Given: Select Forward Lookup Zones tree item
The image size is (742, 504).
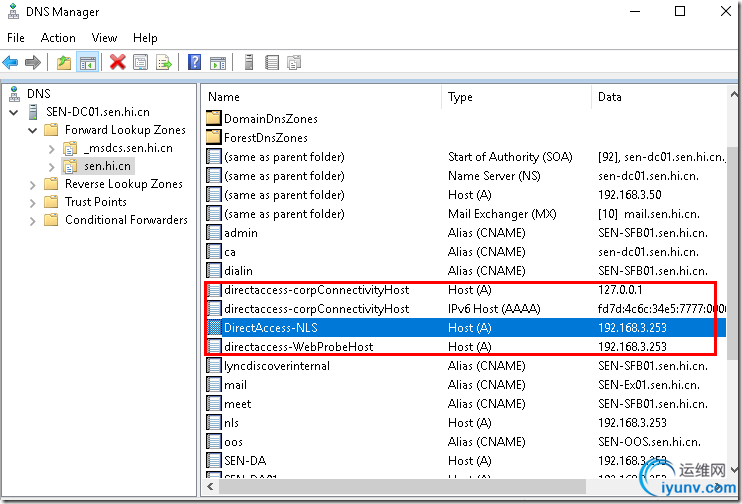Looking at the screenshot, I should click(x=125, y=130).
